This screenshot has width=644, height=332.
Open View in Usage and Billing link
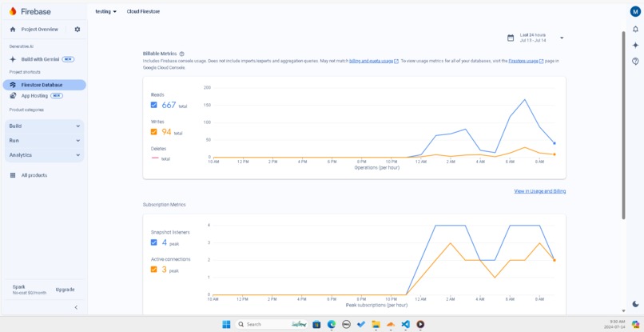click(x=539, y=191)
